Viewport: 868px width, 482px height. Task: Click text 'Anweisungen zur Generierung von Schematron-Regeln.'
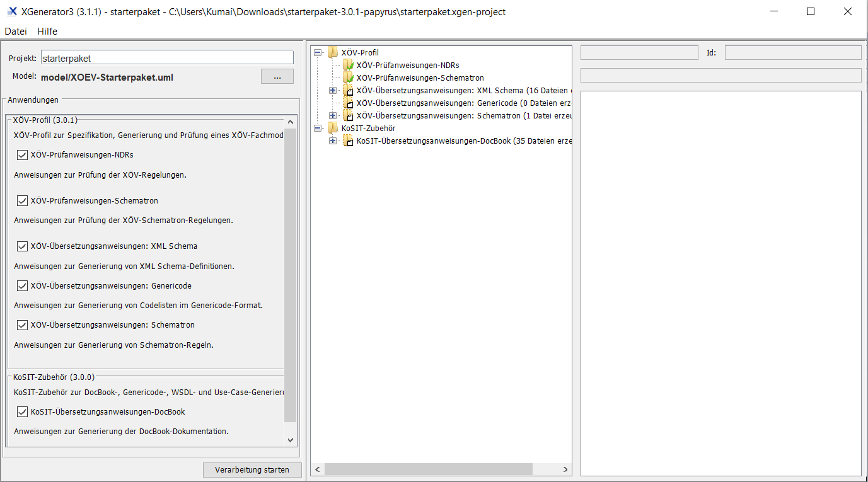coord(113,345)
